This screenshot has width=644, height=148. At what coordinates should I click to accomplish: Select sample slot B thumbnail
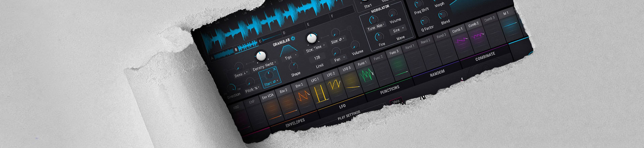(246, 47)
